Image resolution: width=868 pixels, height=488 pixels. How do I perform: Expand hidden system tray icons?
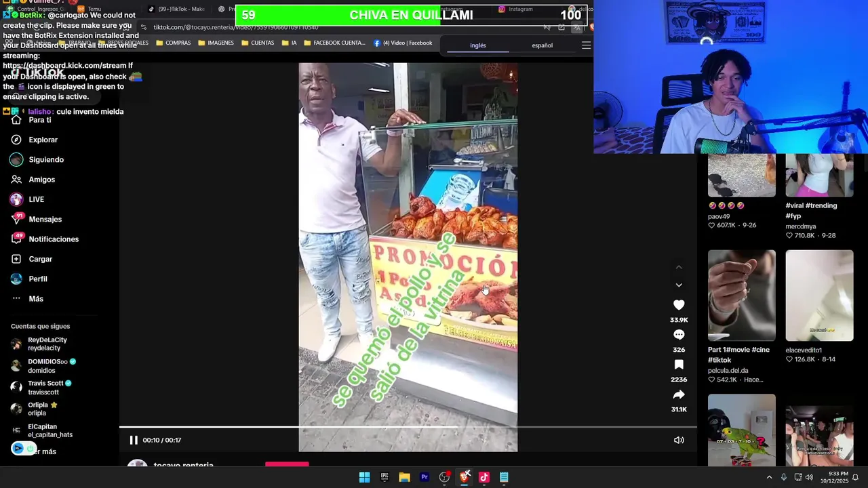[769, 477]
